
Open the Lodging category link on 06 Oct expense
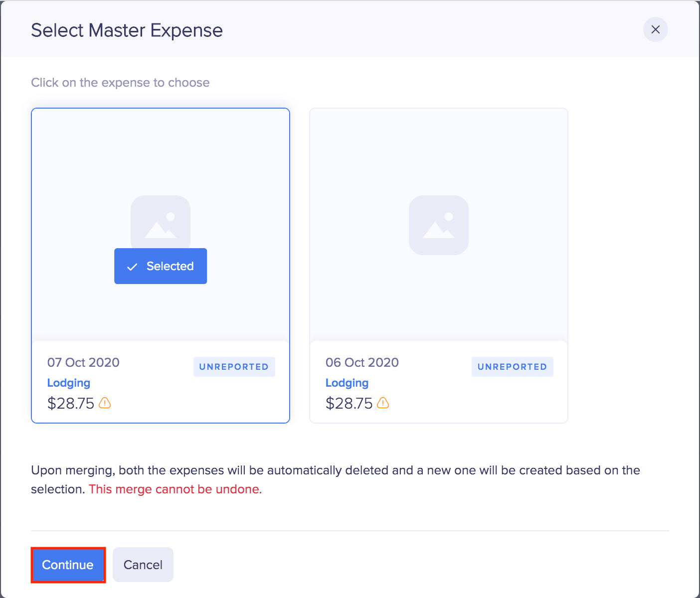[347, 383]
